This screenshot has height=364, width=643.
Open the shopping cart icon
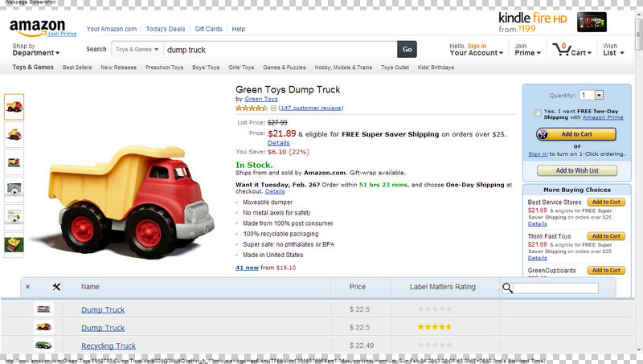click(564, 49)
